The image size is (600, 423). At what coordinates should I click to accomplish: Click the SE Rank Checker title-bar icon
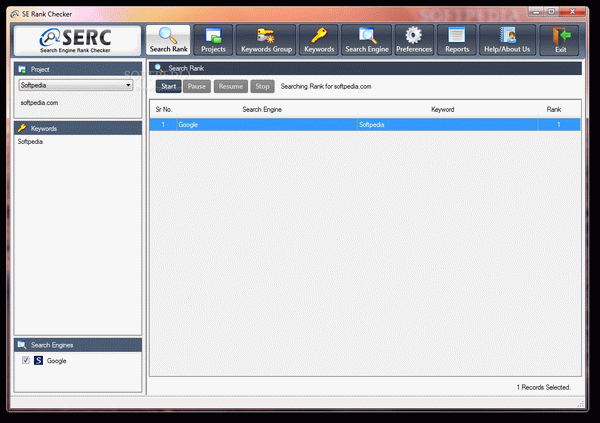pyautogui.click(x=15, y=14)
